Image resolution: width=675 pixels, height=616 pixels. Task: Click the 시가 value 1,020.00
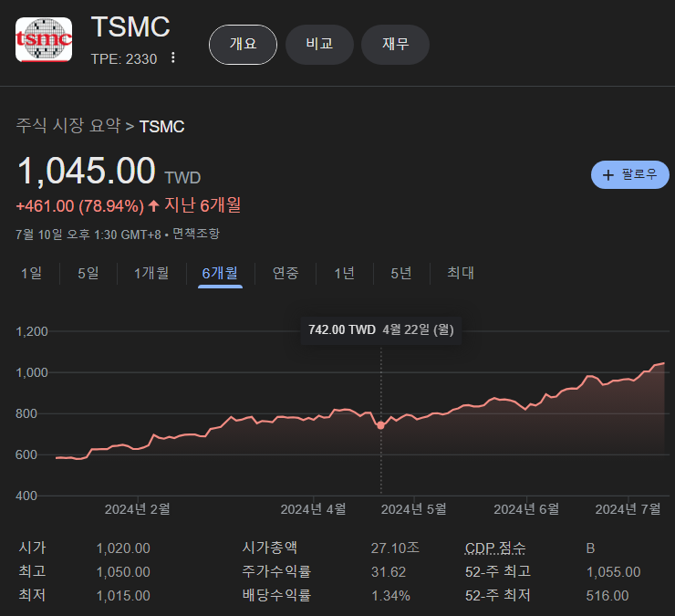[123, 548]
